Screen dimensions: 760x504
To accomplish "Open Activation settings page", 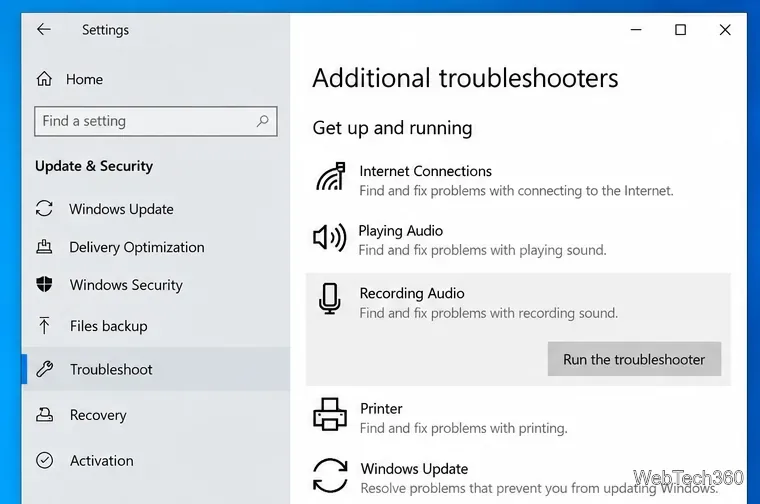I will pyautogui.click(x=101, y=460).
